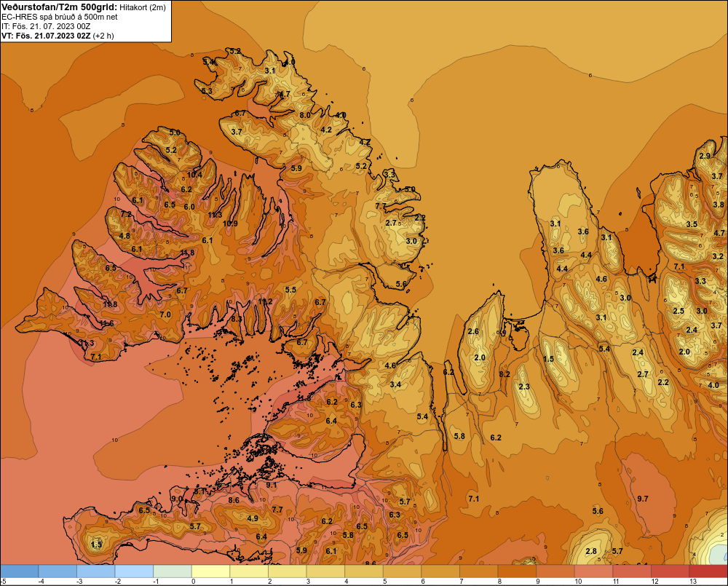Click the '3.4' temperature value
The image size is (728, 586).
395,384
